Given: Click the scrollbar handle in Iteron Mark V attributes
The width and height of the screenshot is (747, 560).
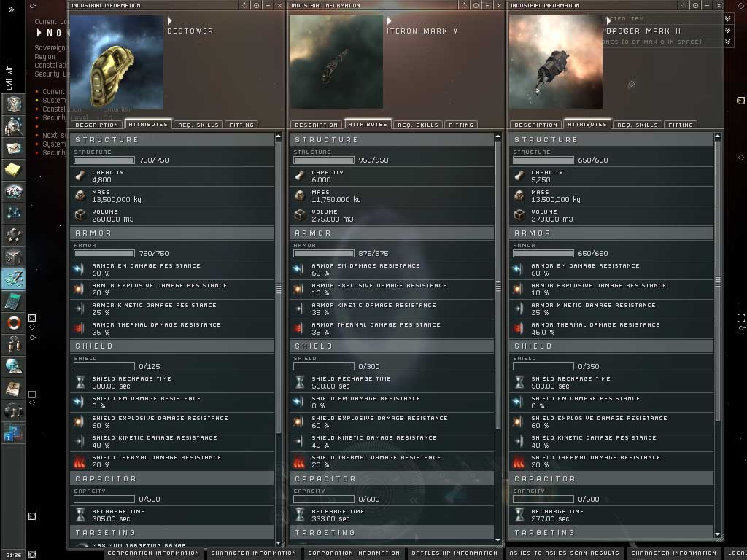Looking at the screenshot, I should point(498,286).
